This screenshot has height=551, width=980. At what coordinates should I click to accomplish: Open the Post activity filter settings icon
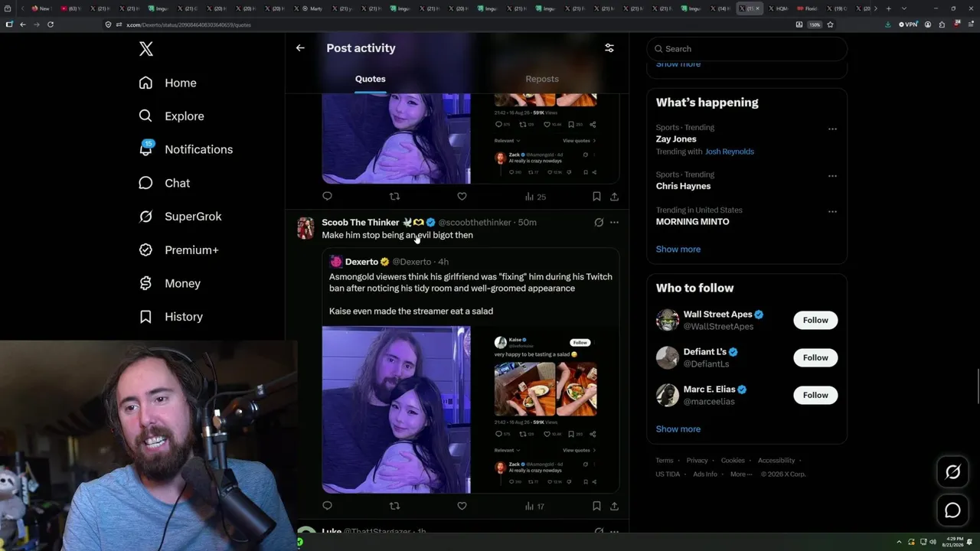(609, 47)
